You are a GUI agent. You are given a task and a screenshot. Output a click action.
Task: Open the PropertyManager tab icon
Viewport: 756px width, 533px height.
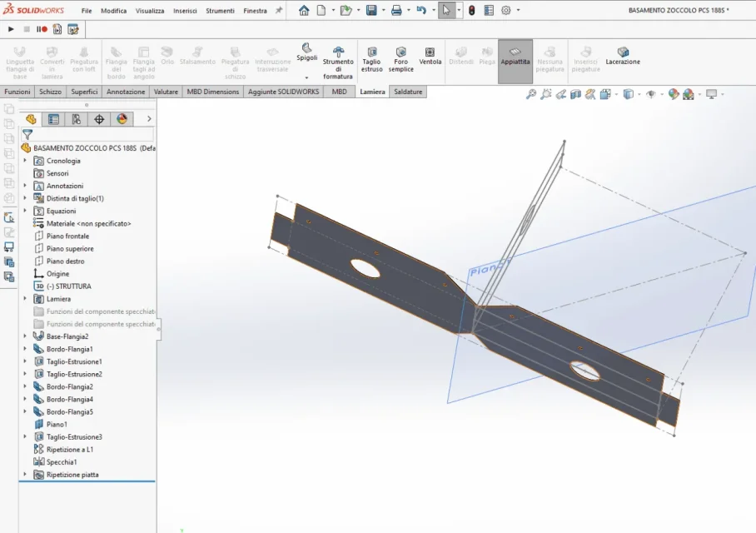click(x=53, y=119)
